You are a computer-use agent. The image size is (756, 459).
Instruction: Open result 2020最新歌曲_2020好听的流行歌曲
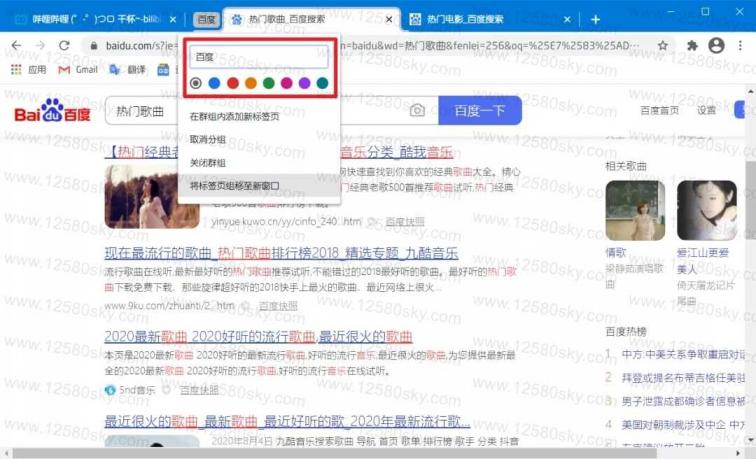click(x=258, y=337)
